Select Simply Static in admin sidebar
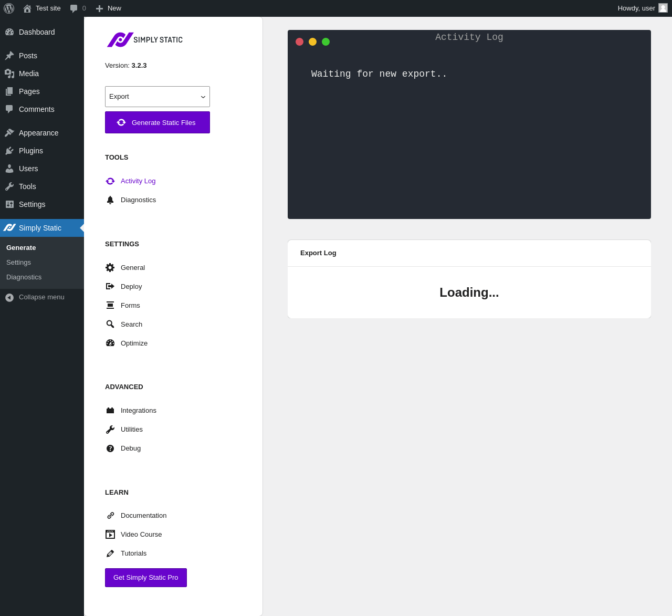Image resolution: width=672 pixels, height=616 pixels. tap(42, 228)
